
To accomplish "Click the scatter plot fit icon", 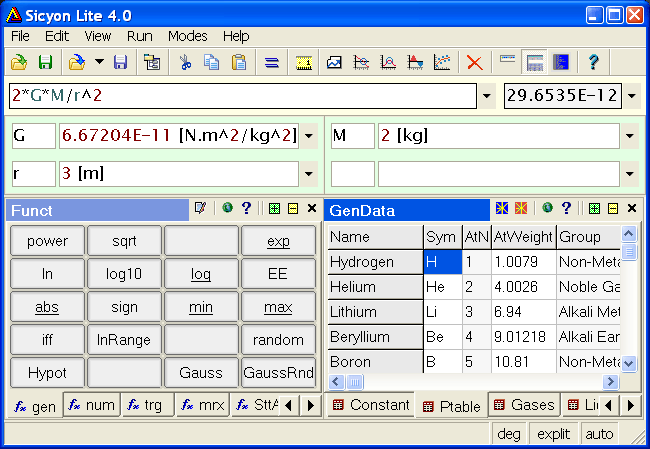I will (x=442, y=62).
